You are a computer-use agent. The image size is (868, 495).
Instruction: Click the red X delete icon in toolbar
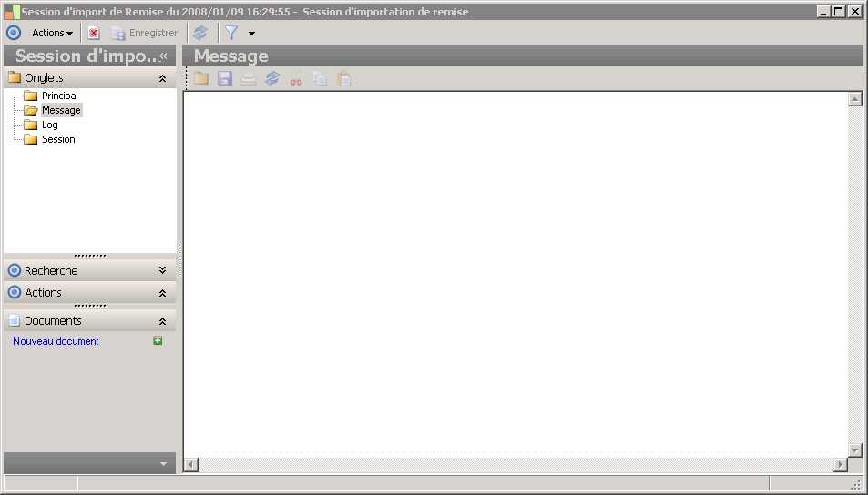tap(94, 33)
